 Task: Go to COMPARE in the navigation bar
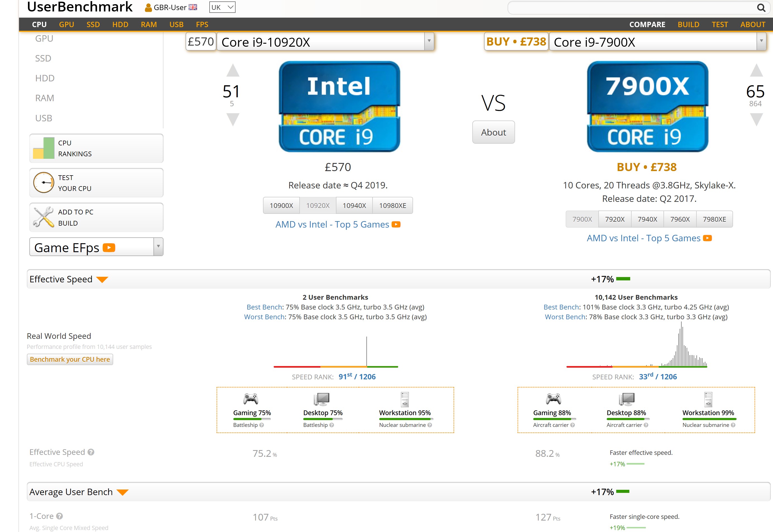(x=647, y=24)
